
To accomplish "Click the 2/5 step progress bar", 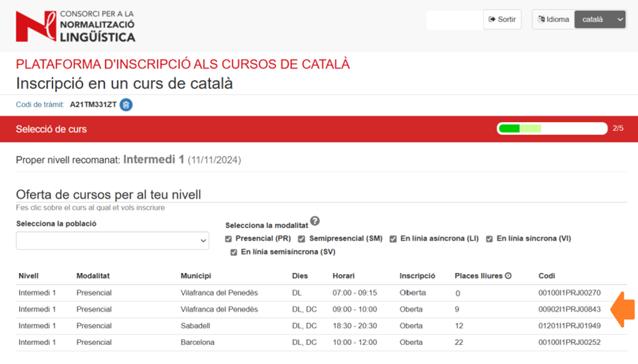I will [x=552, y=128].
